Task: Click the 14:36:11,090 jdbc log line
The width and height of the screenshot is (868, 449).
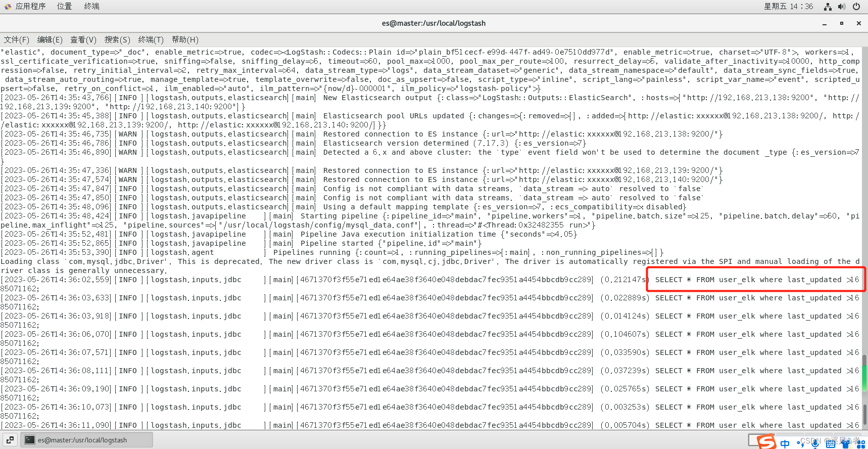Action: 430,425
